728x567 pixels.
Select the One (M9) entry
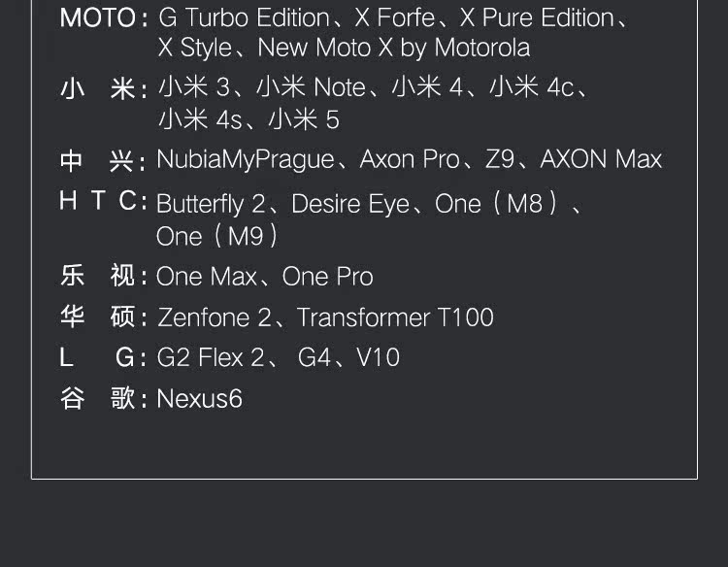[x=217, y=236]
